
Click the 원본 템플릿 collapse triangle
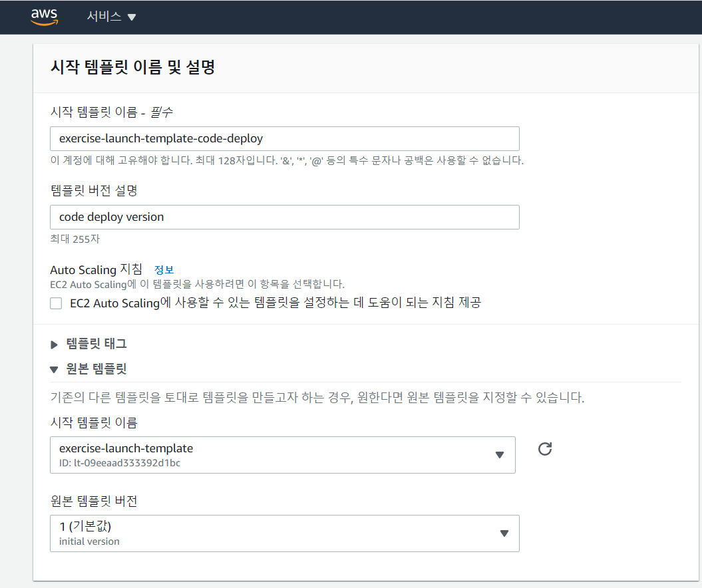point(55,369)
